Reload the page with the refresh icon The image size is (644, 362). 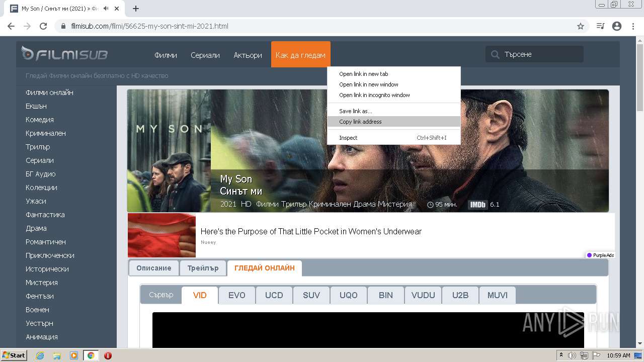43,26
